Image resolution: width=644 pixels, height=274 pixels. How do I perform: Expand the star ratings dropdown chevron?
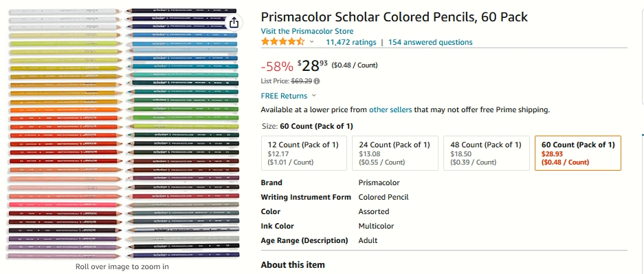(312, 42)
